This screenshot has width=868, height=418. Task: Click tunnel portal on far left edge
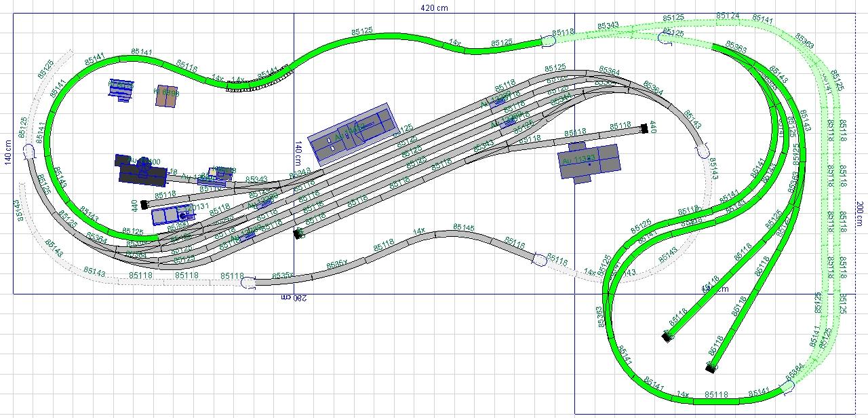30,154
